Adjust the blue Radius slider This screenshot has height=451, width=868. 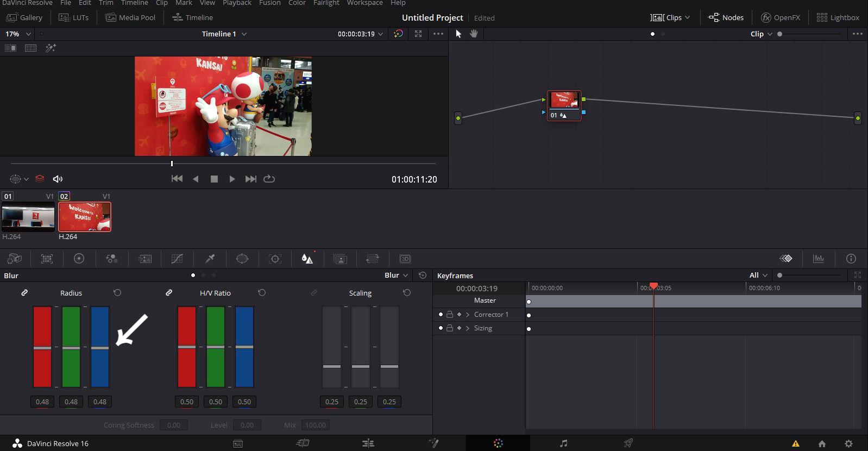tap(100, 348)
